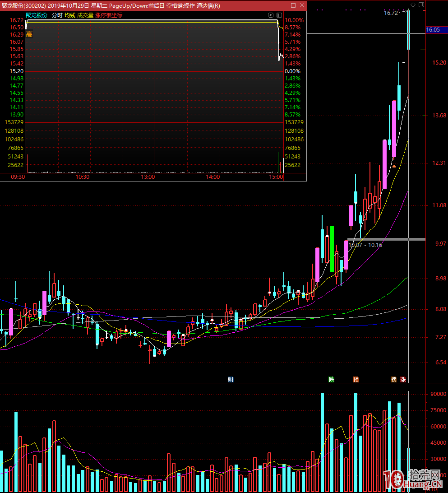This screenshot has width=448, height=493.
Task: Click the 榜 ranking list marker
Action: click(x=394, y=379)
